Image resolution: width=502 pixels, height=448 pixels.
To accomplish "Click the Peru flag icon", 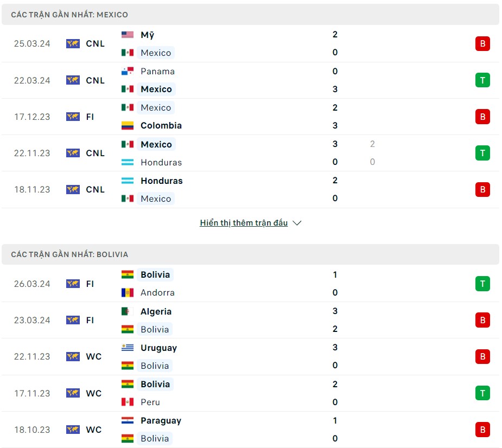I will tap(128, 402).
